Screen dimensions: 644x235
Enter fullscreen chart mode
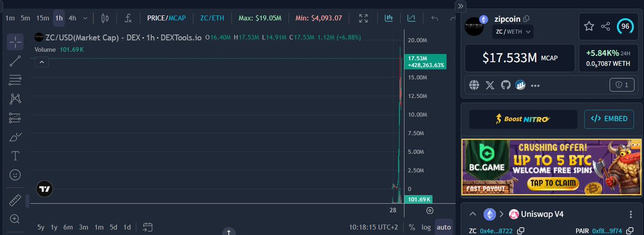pos(363,18)
